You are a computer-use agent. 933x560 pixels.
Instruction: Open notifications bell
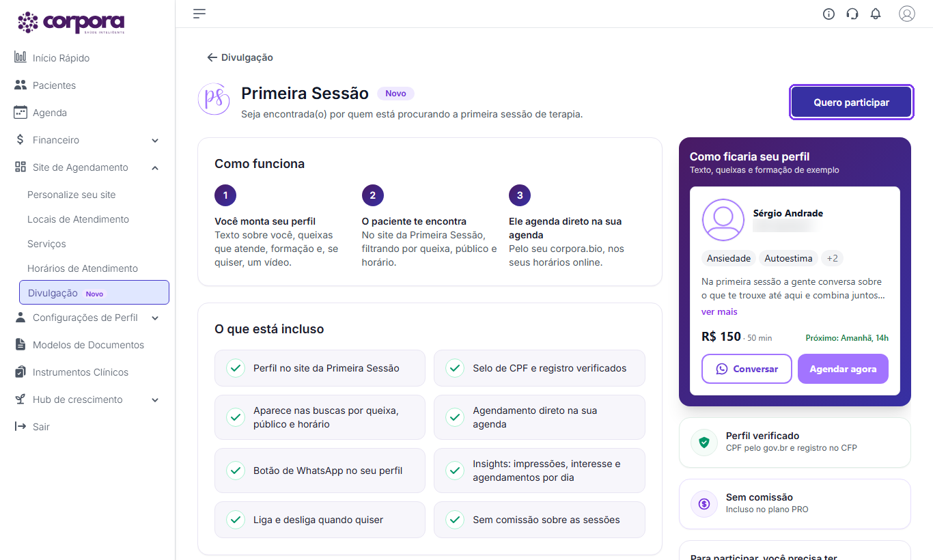876,14
